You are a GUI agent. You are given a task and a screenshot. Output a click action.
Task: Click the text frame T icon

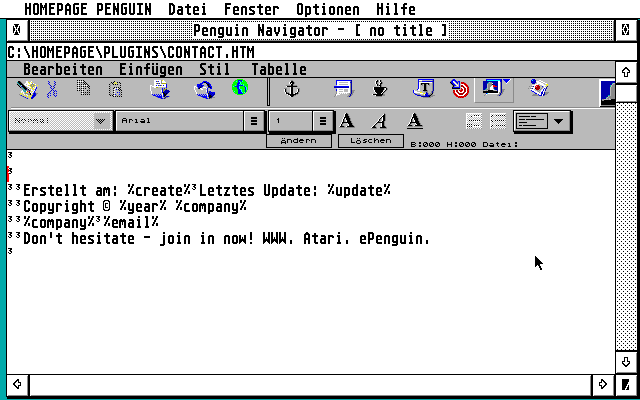(424, 88)
